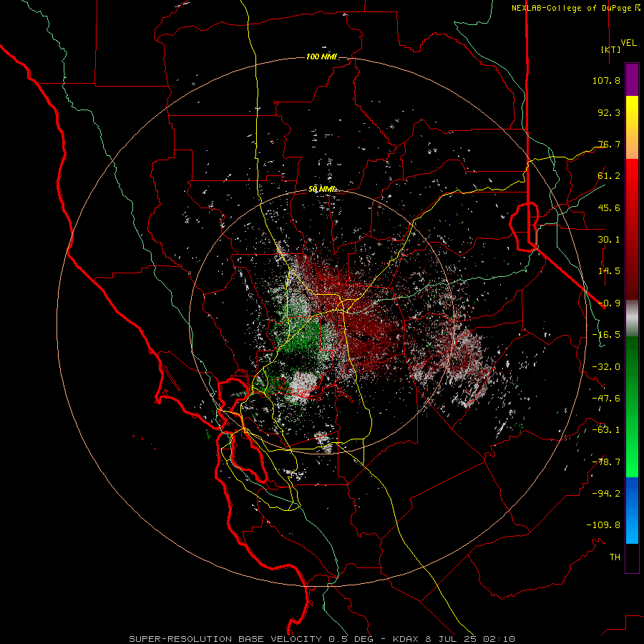Click the 30.1 velocity scale value

pyautogui.click(x=609, y=240)
